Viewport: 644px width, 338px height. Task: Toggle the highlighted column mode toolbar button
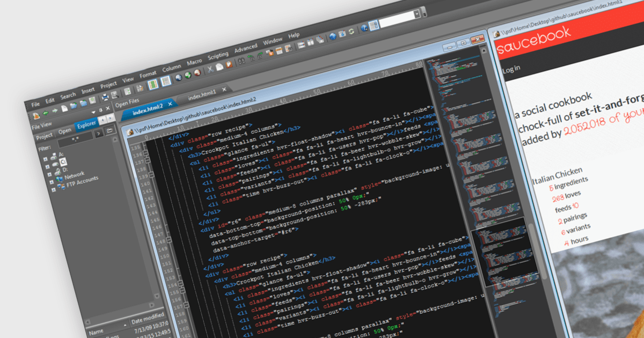tap(152, 84)
